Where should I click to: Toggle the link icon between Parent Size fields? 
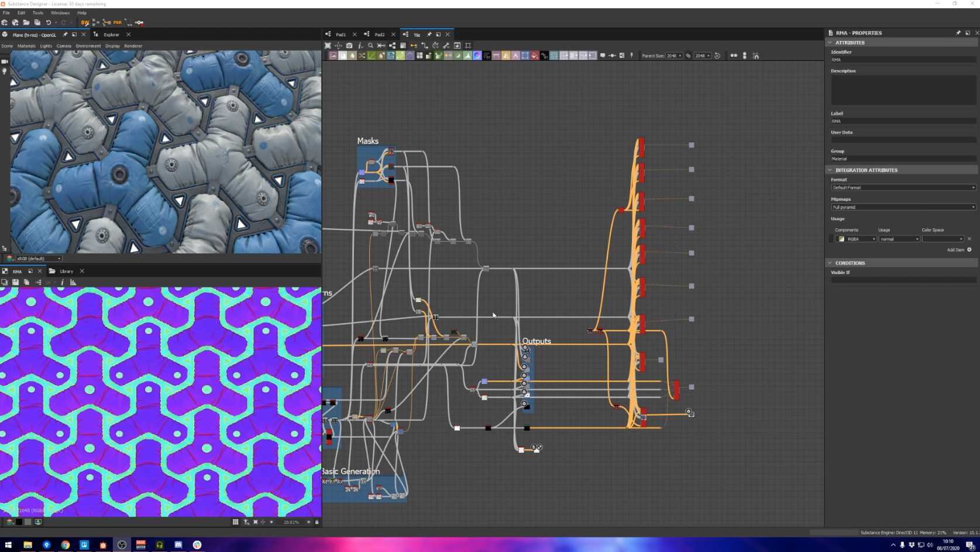[x=689, y=56]
